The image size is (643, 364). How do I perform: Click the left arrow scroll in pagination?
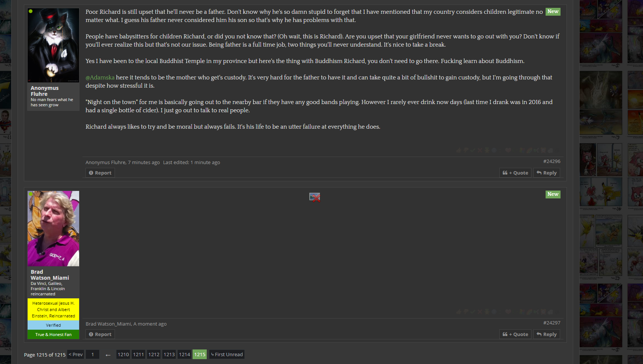[x=108, y=355]
